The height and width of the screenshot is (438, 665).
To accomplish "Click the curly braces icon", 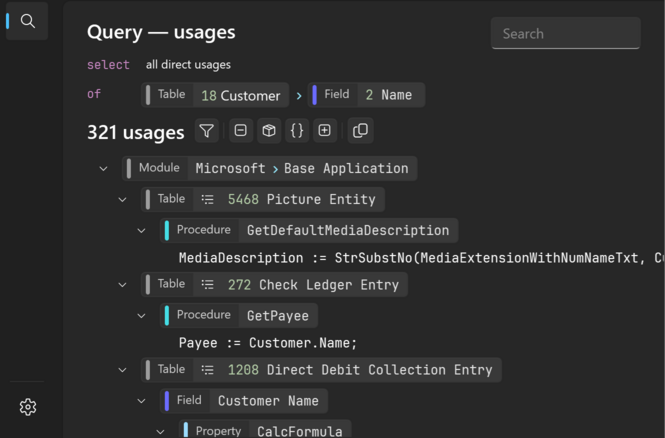I will click(x=297, y=131).
